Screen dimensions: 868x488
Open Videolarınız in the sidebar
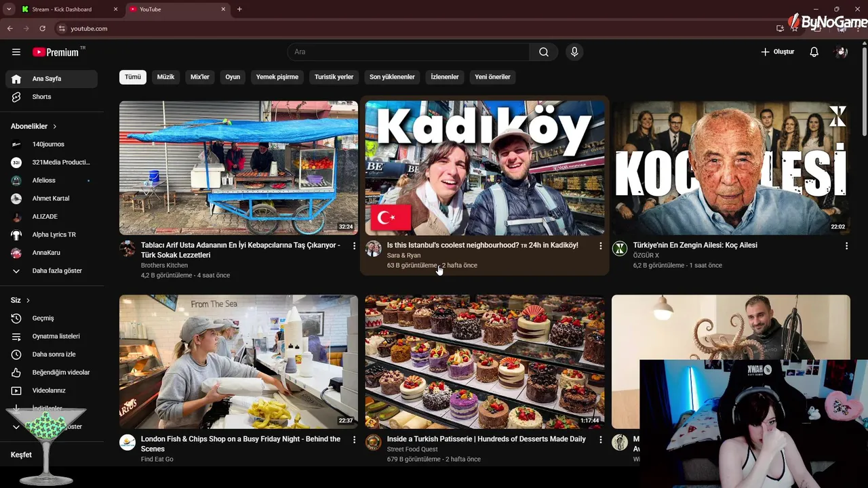pos(52,390)
